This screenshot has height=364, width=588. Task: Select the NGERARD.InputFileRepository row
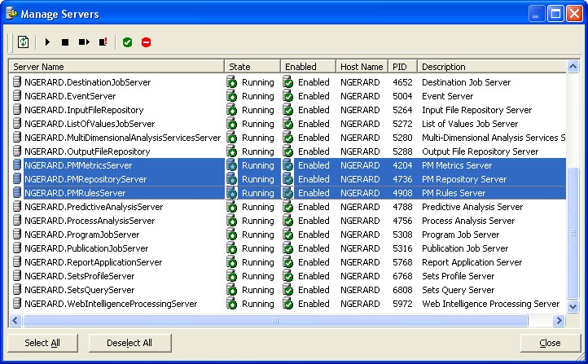coord(84,110)
